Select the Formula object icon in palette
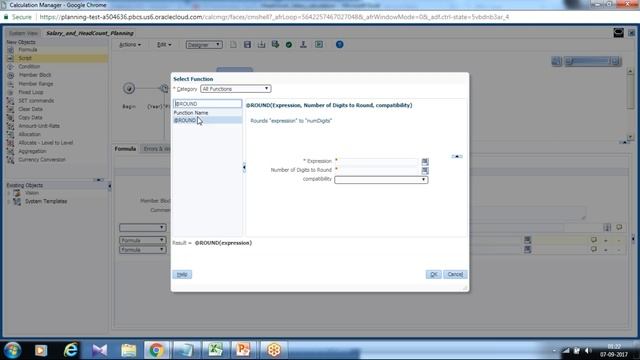 tap(11, 50)
